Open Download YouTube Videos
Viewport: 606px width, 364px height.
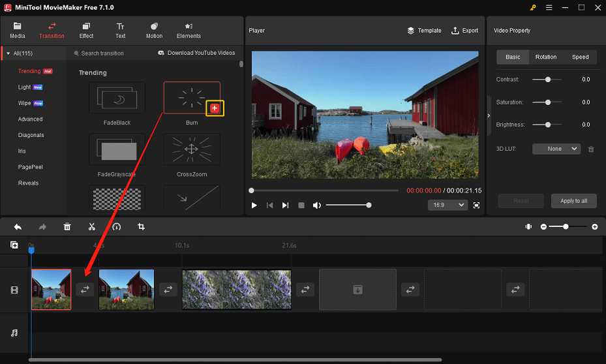coord(196,53)
